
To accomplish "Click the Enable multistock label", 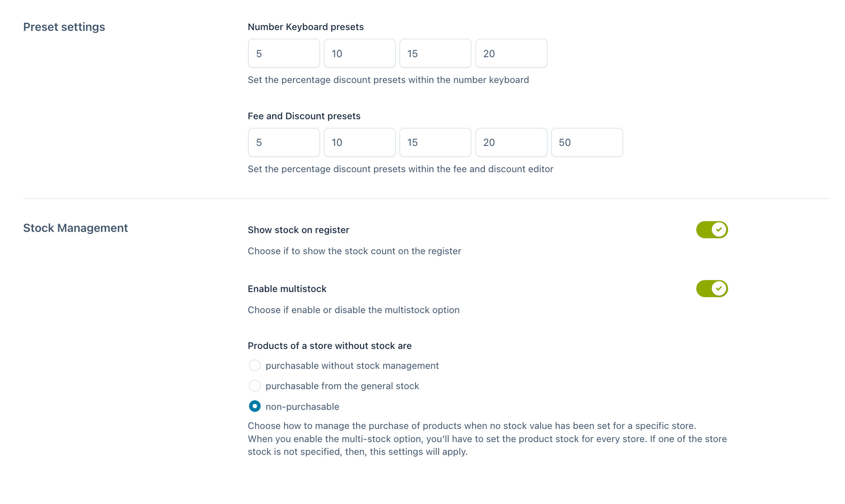I will 287,289.
